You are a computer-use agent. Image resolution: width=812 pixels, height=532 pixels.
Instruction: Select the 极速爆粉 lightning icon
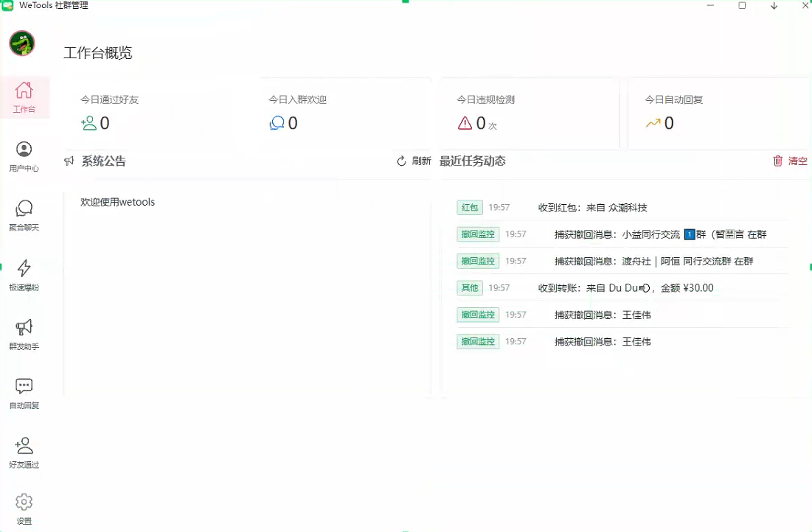[x=24, y=275]
